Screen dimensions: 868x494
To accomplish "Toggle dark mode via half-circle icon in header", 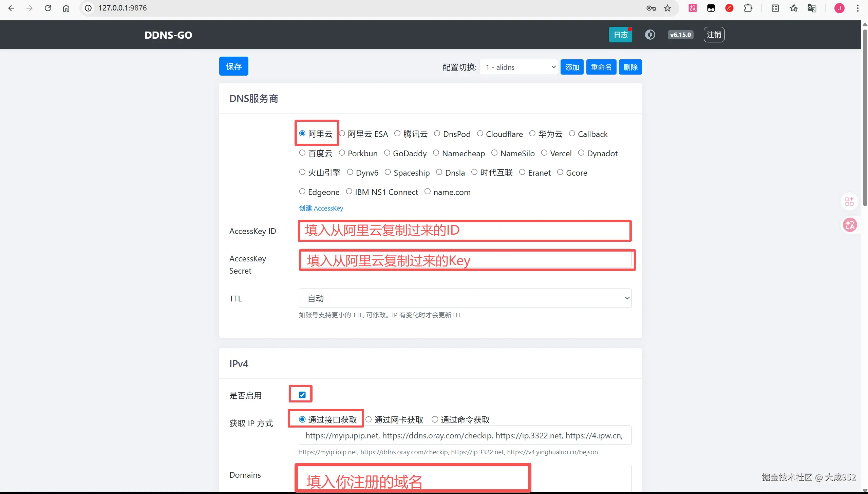I will click(650, 34).
